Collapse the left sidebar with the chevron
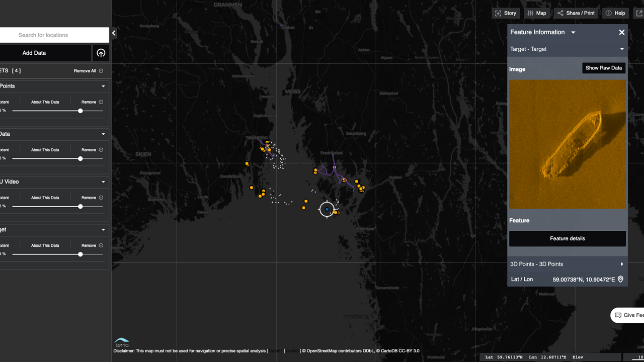644x362 pixels. click(114, 33)
